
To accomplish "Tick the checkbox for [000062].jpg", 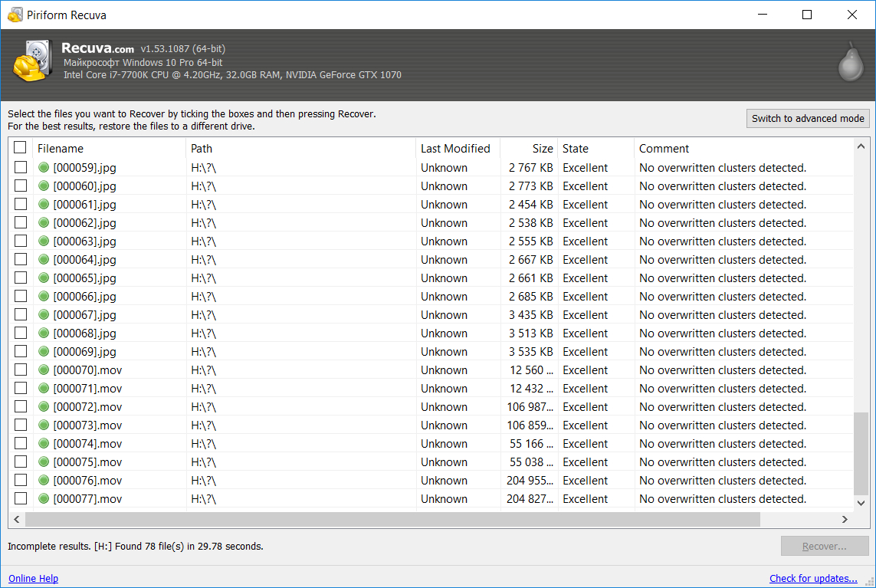I will 21,222.
